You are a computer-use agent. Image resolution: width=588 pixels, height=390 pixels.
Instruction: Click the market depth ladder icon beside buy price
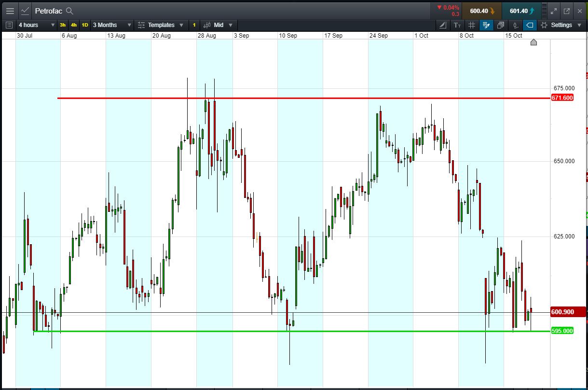545,11
